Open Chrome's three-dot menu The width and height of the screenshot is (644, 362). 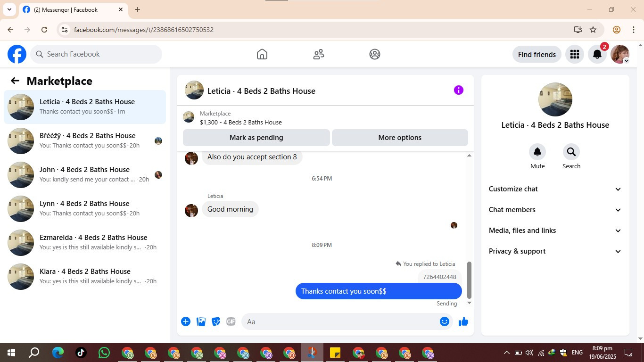(634, 30)
